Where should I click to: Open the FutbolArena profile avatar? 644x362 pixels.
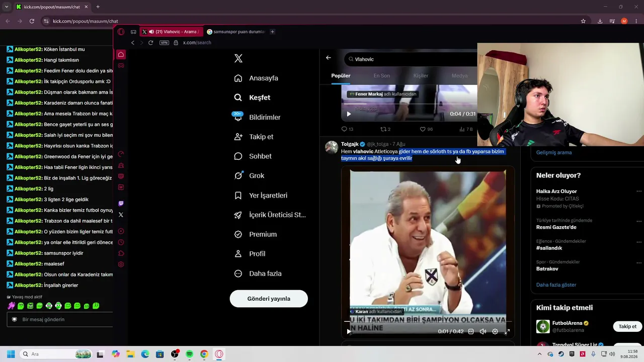(543, 327)
